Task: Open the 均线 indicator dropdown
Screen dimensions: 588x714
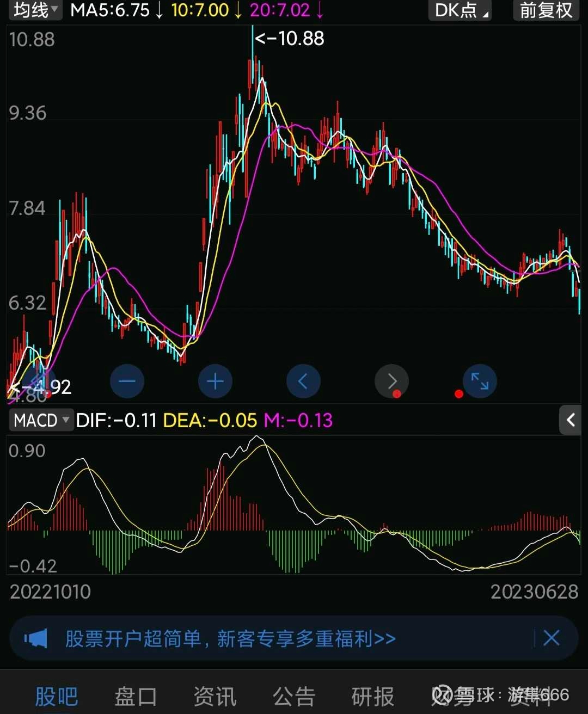Action: coord(34,10)
